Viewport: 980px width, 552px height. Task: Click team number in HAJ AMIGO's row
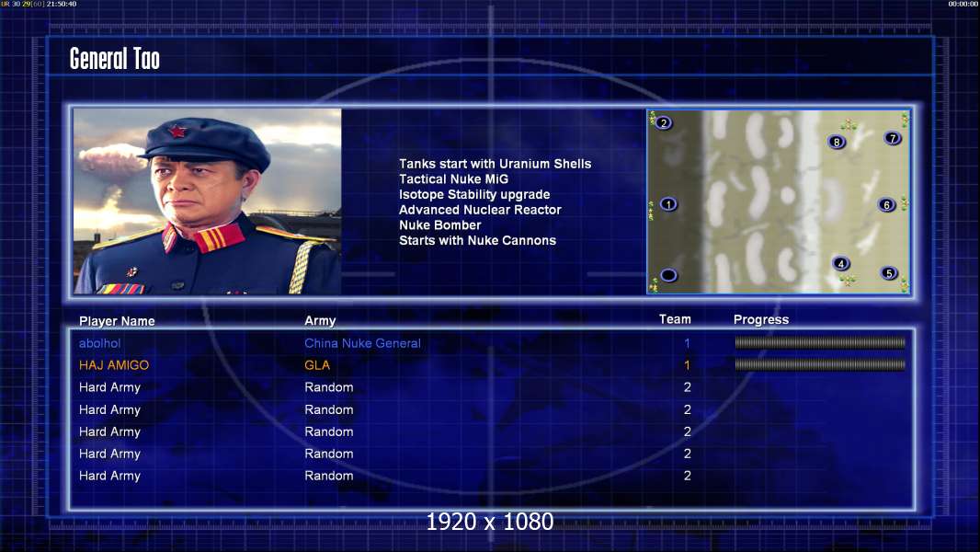pos(687,365)
